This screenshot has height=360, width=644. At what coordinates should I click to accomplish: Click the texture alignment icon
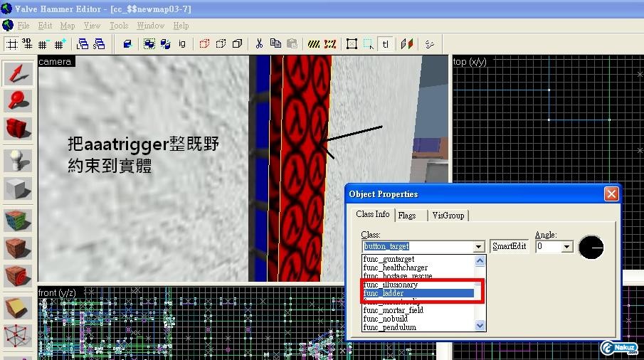click(x=407, y=44)
